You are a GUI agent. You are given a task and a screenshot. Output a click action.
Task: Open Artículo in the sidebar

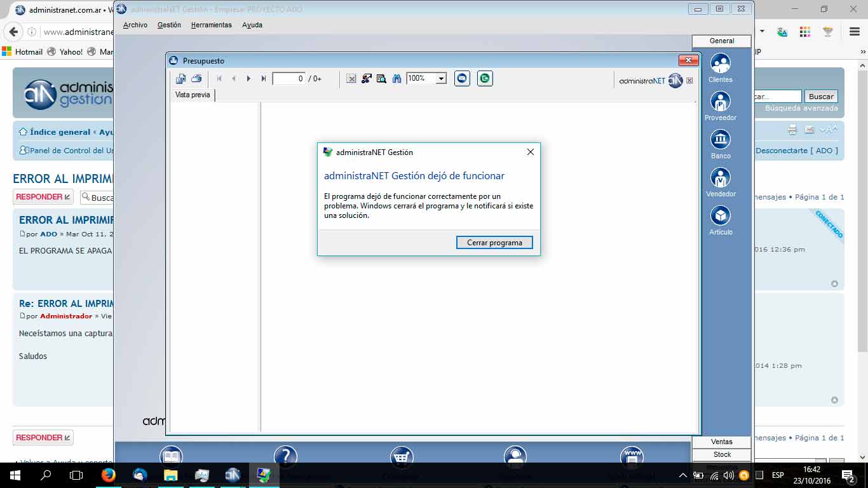click(721, 220)
